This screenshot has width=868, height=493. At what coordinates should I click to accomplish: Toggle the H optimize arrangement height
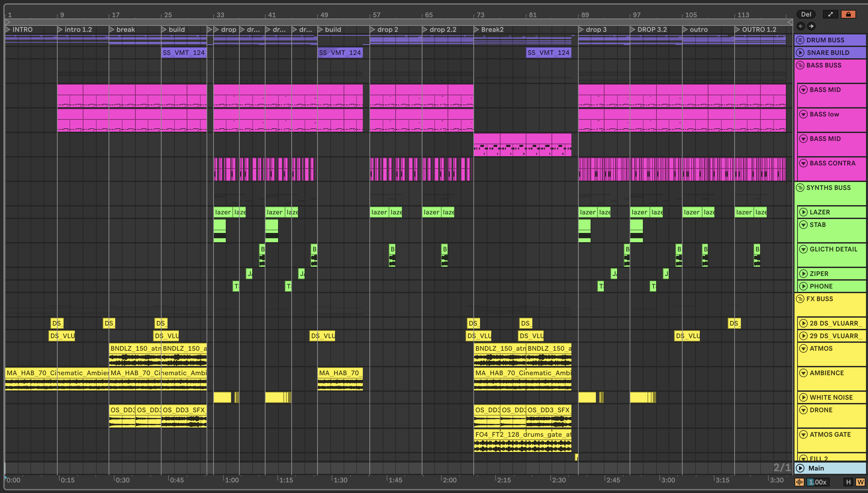tap(848, 482)
